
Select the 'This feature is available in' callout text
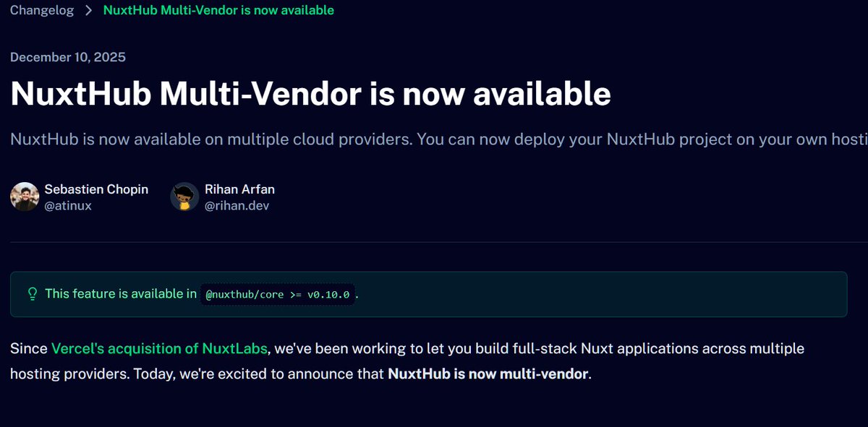(x=121, y=294)
